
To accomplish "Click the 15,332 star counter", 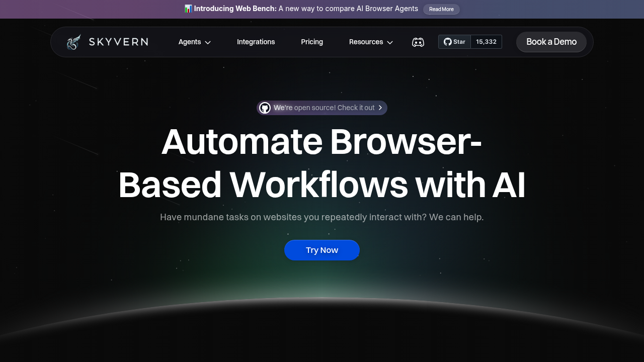I will pyautogui.click(x=486, y=42).
